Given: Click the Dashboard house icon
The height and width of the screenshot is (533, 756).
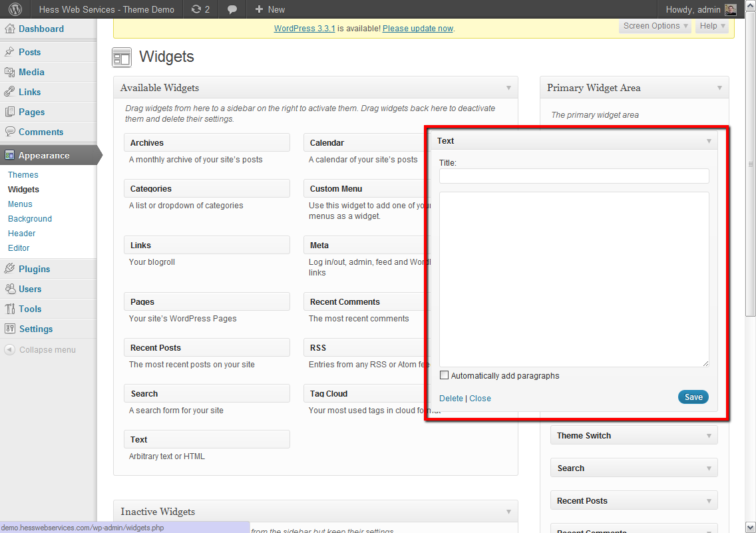Looking at the screenshot, I should pyautogui.click(x=9, y=29).
